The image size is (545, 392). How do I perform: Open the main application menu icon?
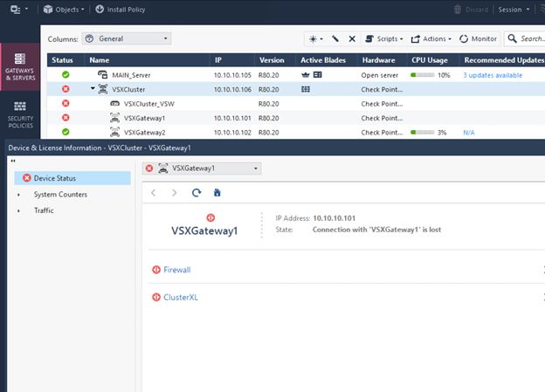point(18,10)
